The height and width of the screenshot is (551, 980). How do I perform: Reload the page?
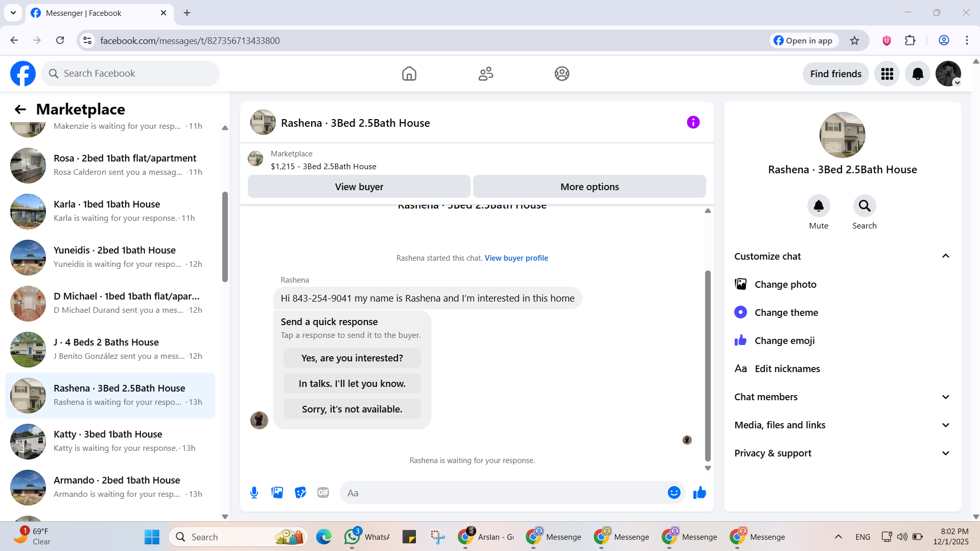tap(60, 40)
